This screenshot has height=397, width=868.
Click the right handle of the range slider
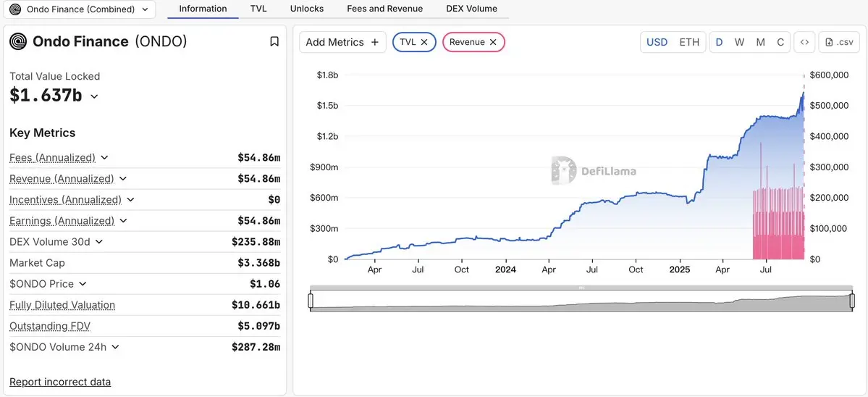point(852,301)
